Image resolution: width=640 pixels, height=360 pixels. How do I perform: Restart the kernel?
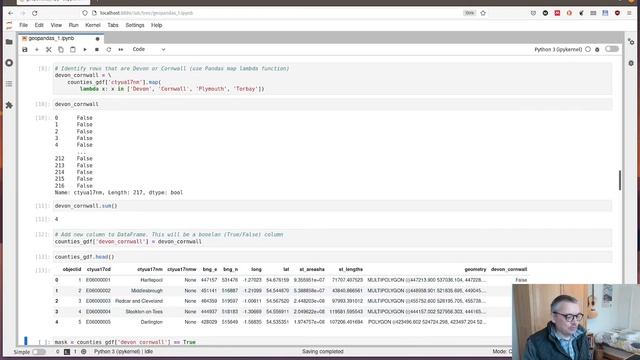[109, 49]
